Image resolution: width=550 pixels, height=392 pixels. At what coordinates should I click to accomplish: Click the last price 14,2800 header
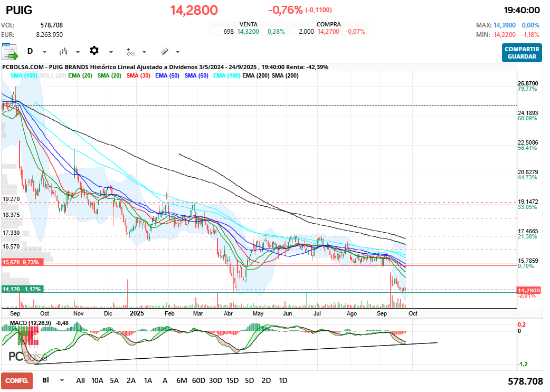coord(194,10)
